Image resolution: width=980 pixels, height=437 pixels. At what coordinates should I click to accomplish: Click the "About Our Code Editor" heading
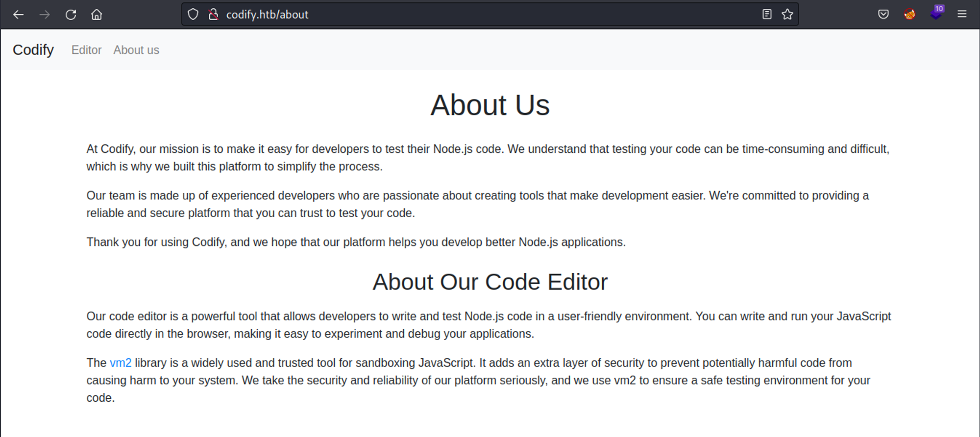(490, 282)
